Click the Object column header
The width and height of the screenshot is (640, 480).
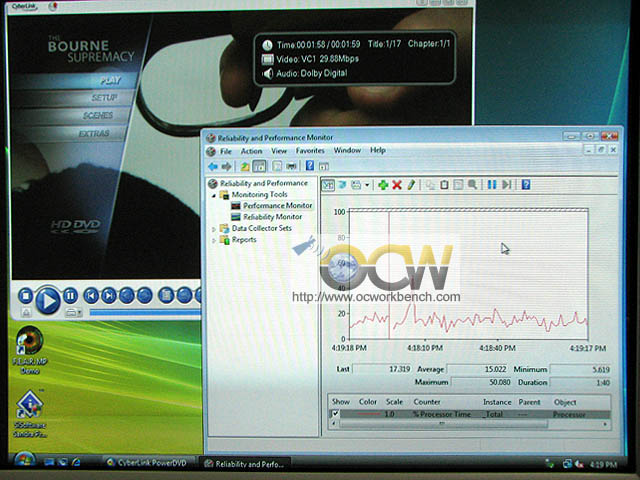point(565,402)
